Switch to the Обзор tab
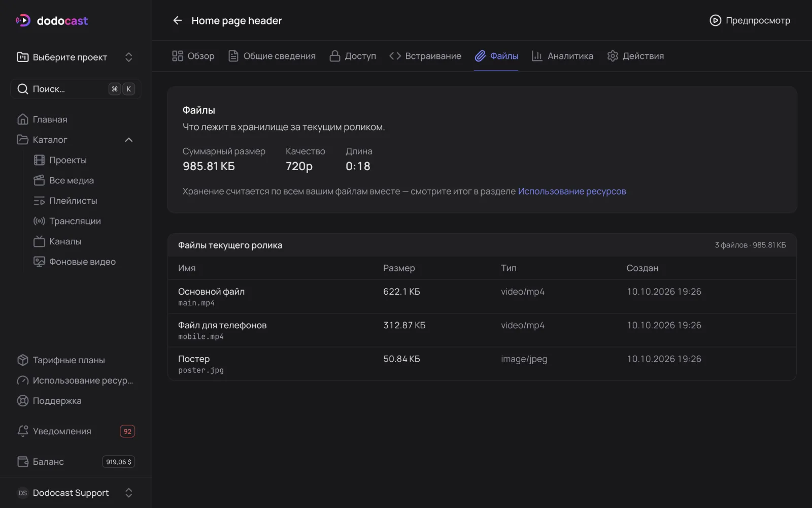This screenshot has height=508, width=812. click(193, 56)
